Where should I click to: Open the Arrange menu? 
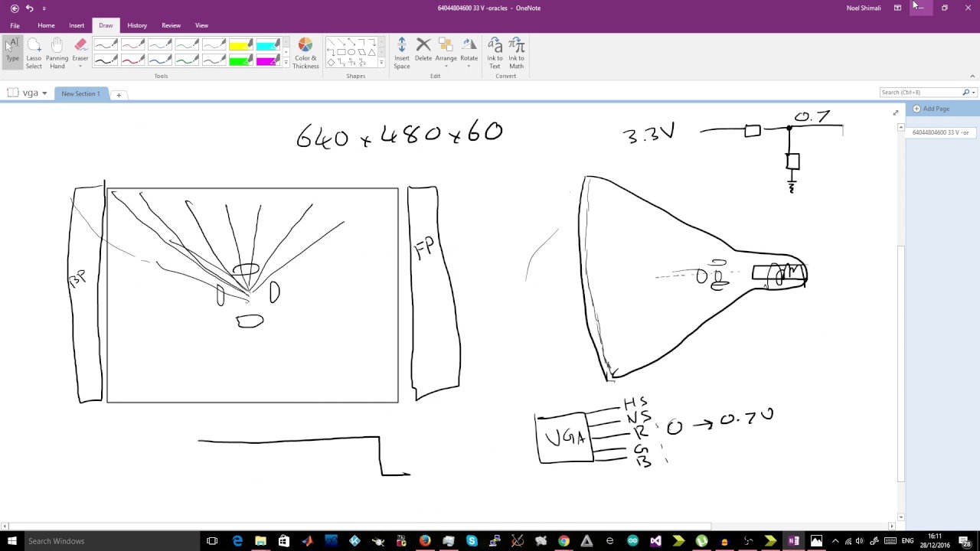[x=446, y=52]
